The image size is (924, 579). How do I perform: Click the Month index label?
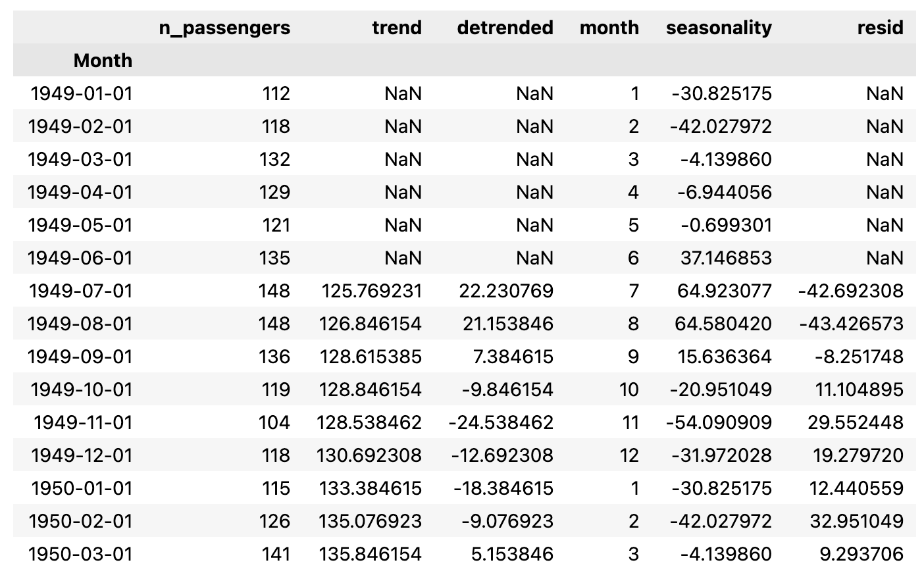pos(103,61)
